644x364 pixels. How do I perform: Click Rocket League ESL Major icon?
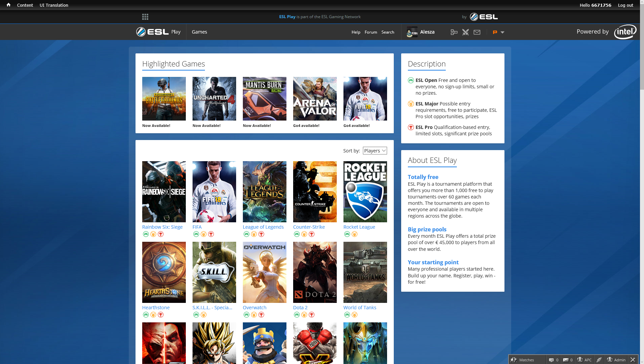pyautogui.click(x=355, y=234)
